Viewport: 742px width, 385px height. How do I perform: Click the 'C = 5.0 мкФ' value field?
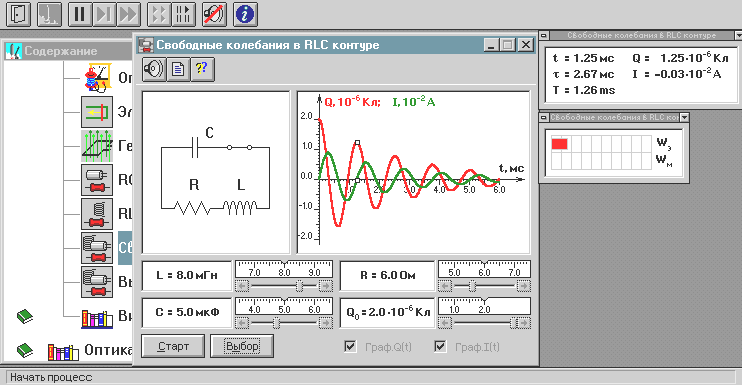point(187,312)
